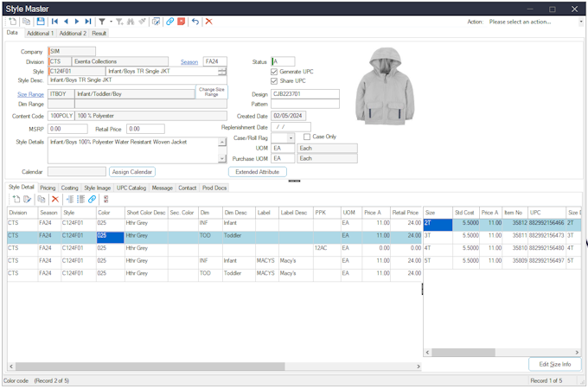
Task: Switch to the Additional 2 tab
Action: click(73, 34)
